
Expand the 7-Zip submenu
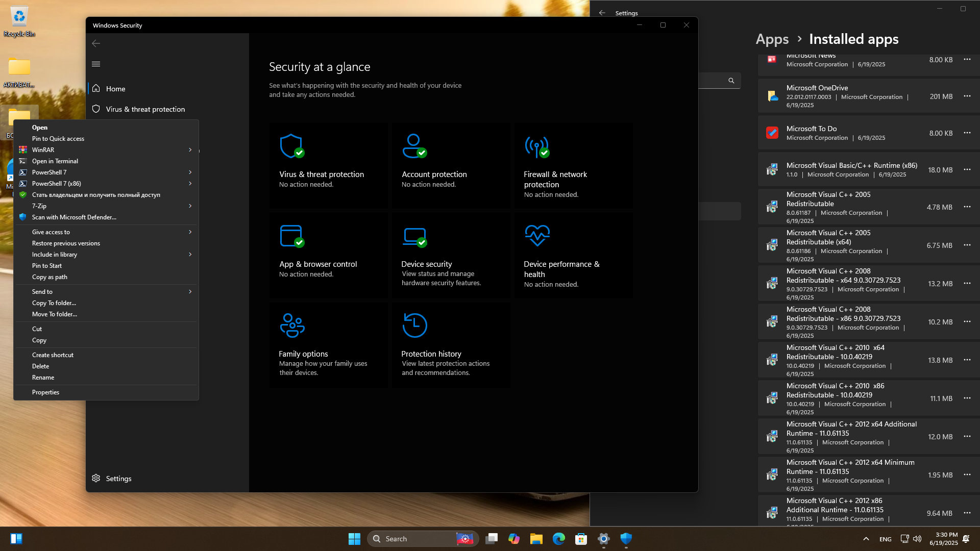click(190, 206)
